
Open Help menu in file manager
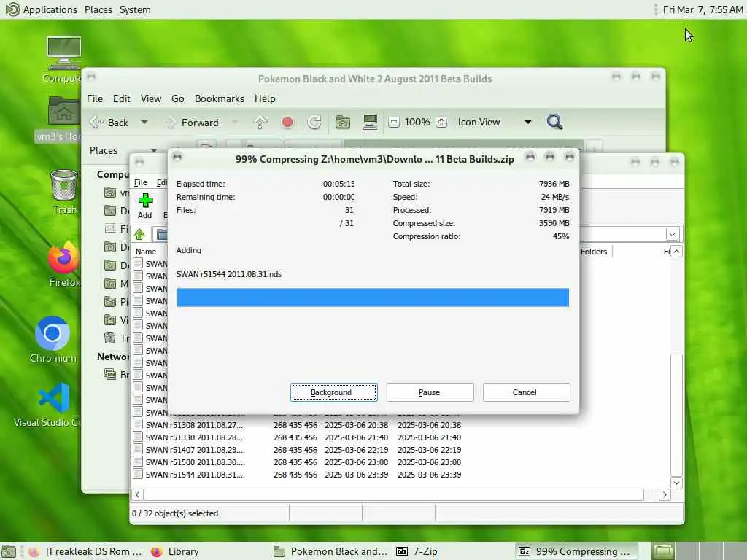point(264,98)
